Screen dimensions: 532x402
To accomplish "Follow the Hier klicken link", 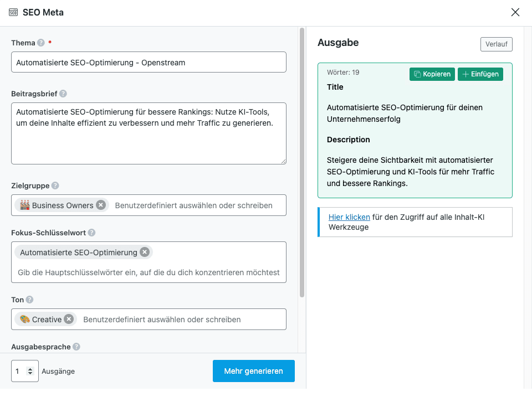I will click(x=349, y=218).
